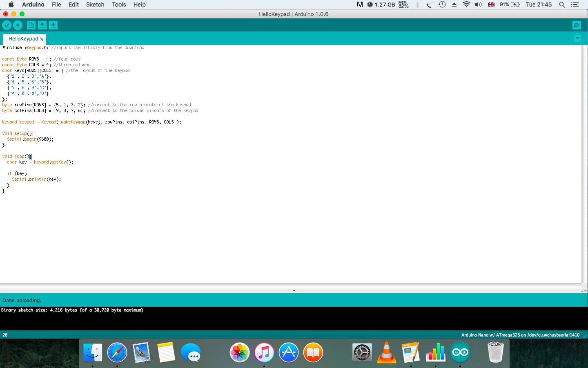Open the volume control in menu bar

pos(478,4)
